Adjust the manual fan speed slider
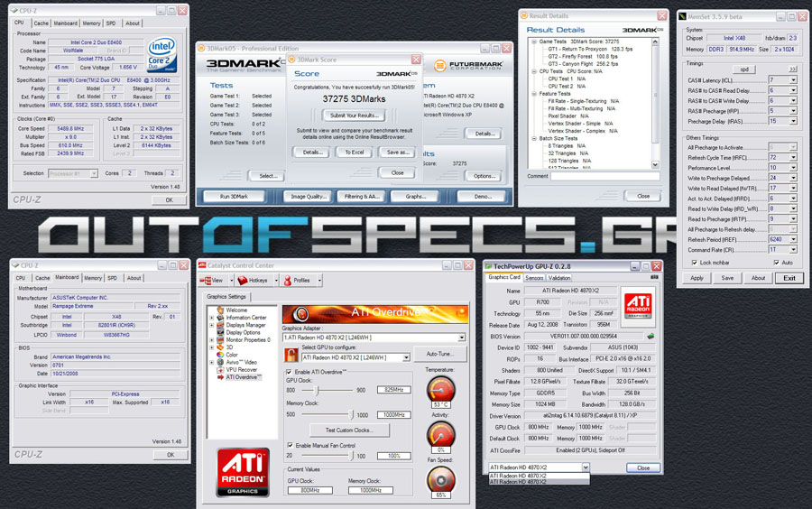 [x=351, y=456]
